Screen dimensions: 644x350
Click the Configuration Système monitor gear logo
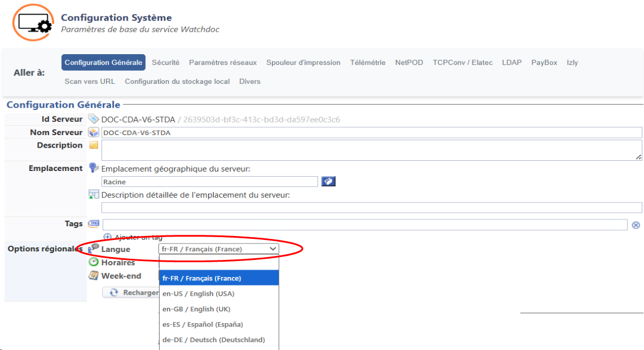(x=33, y=23)
